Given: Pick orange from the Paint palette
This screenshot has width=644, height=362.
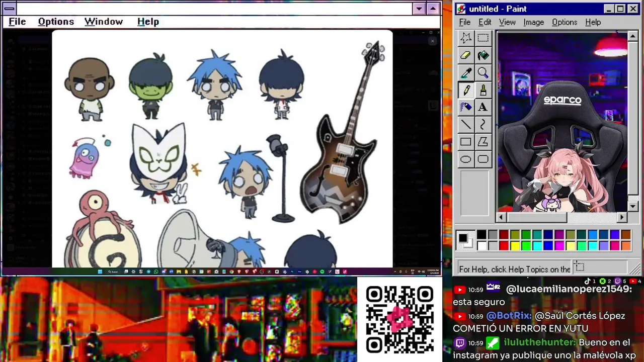Looking at the screenshot, I should 625,245.
